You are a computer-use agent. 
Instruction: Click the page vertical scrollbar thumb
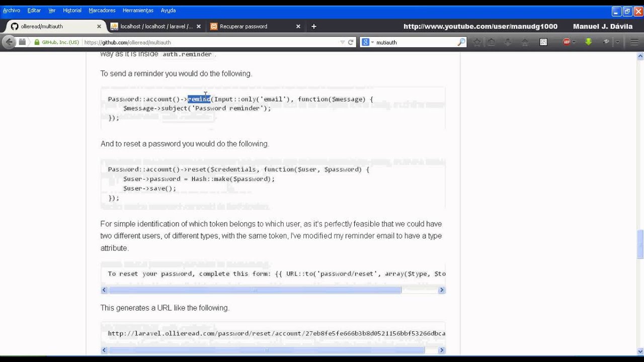pyautogui.click(x=640, y=243)
